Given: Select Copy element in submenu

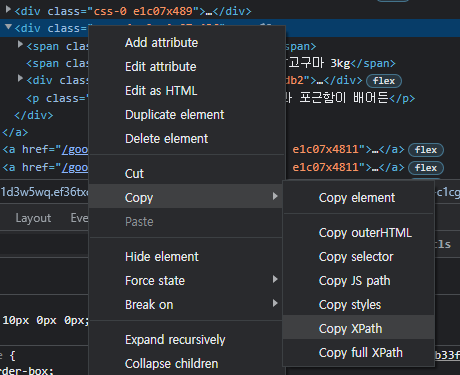Looking at the screenshot, I should point(358,198).
